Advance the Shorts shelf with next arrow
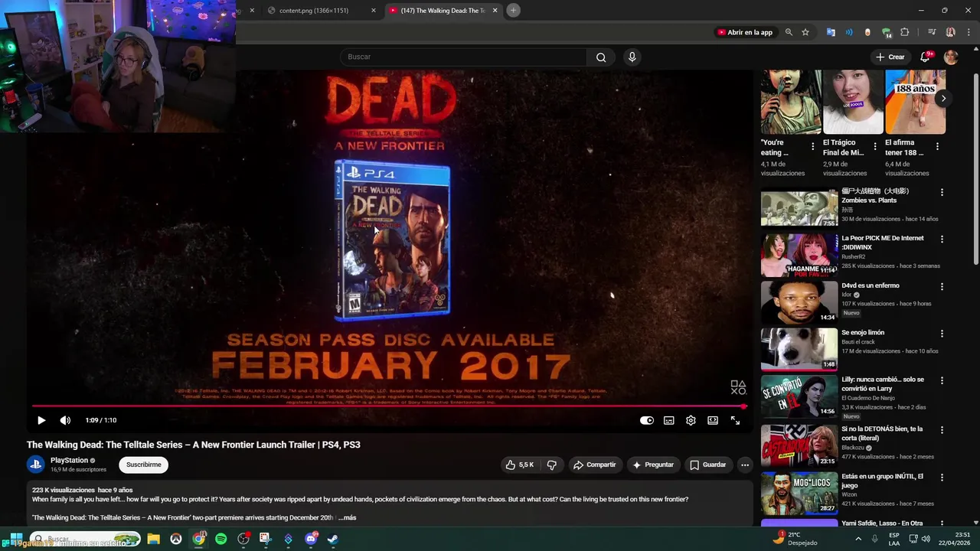This screenshot has height=551, width=980. coord(943,98)
